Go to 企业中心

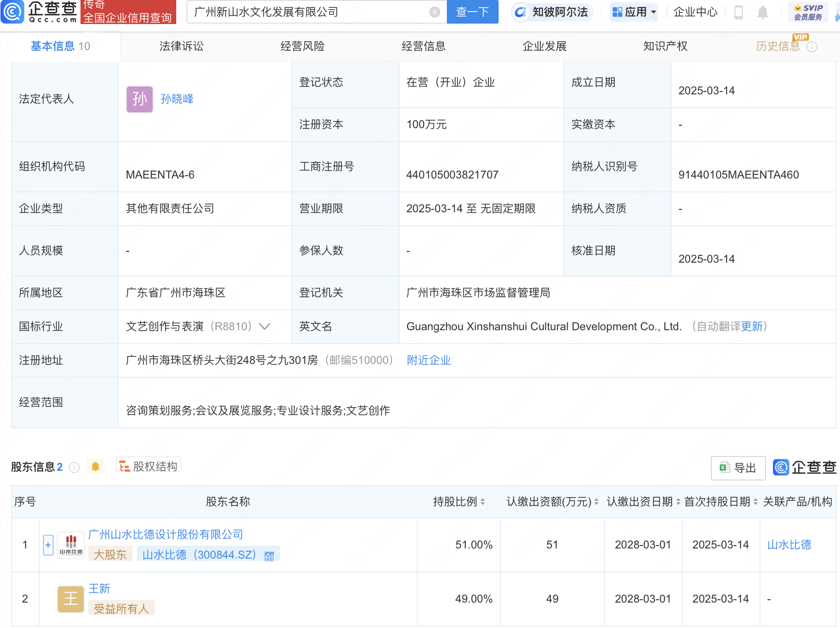tap(695, 12)
